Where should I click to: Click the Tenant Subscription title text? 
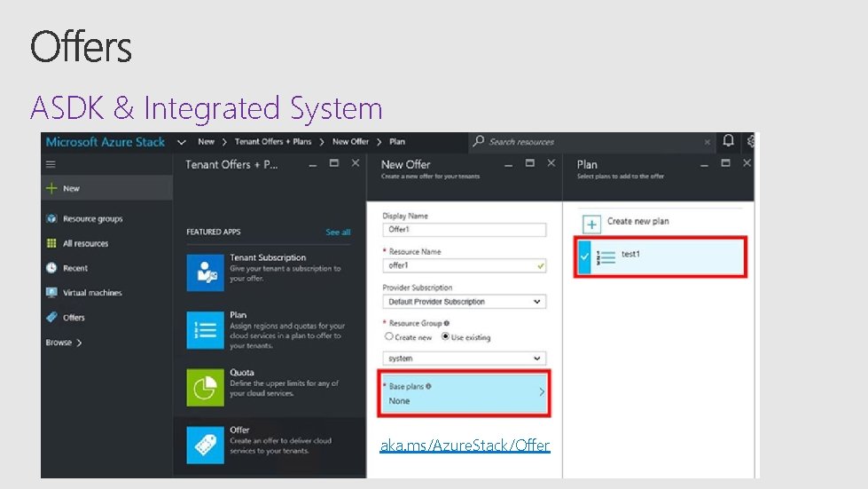268,257
